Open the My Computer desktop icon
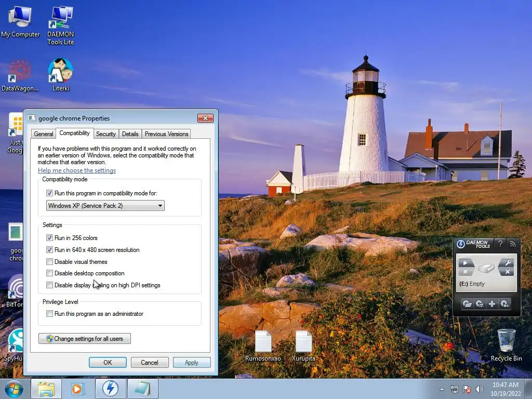The image size is (532, 399). click(20, 21)
